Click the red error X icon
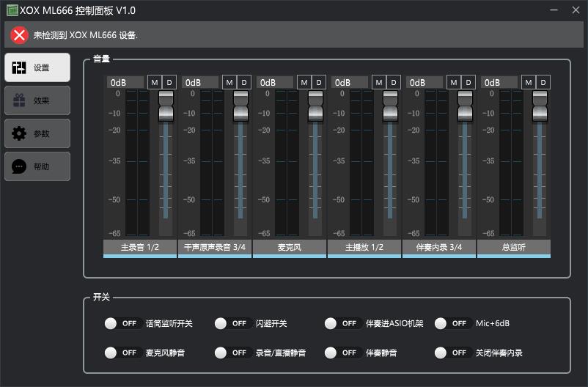Viewport: 588px width, 387px height. point(19,35)
